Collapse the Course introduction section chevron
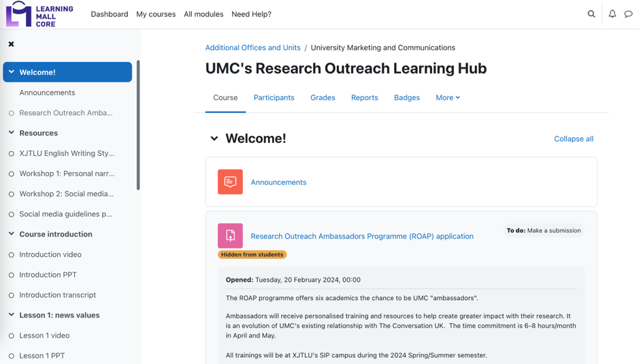The height and width of the screenshot is (364, 639). coord(12,233)
